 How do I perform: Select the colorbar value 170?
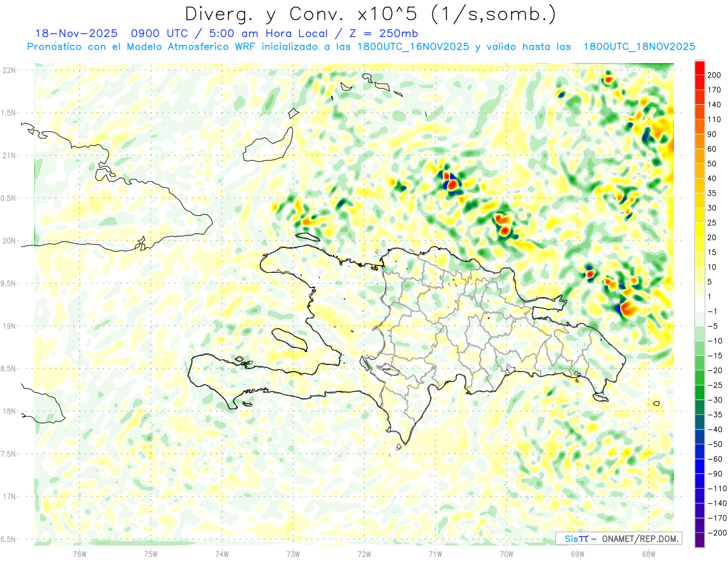point(715,90)
